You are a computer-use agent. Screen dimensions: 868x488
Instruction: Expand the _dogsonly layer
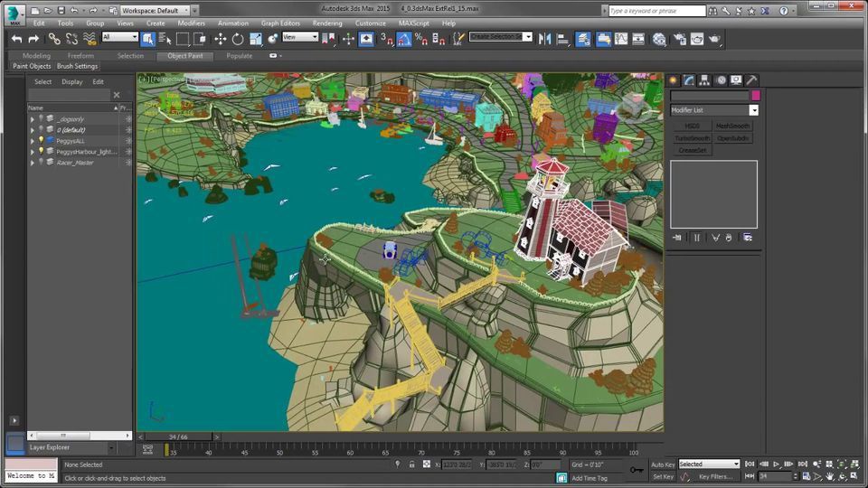[x=33, y=119]
